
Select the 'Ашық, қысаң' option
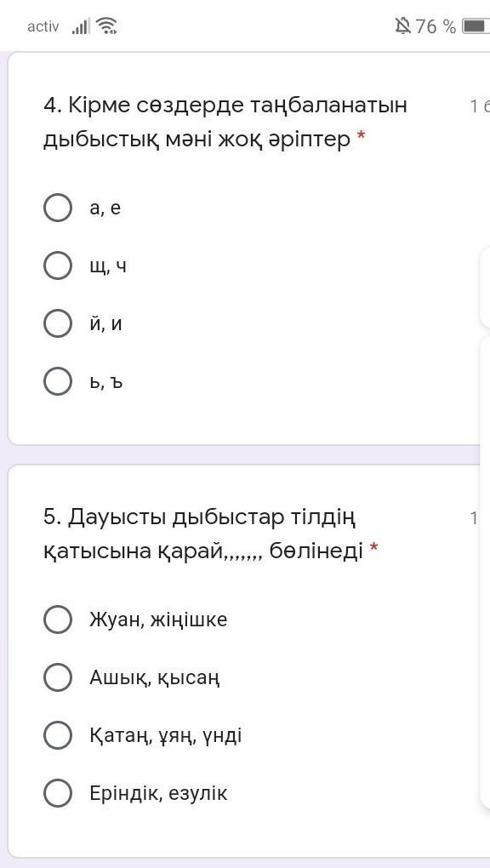[58, 677]
